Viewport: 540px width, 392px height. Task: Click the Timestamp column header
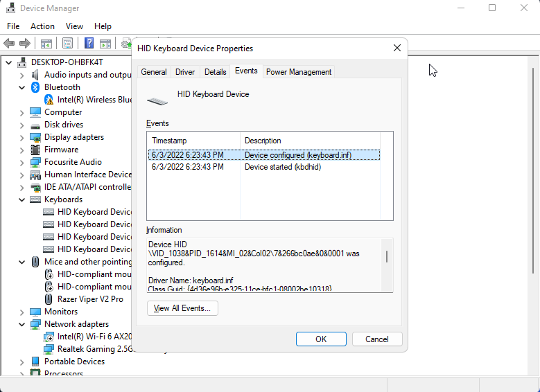[193, 141]
